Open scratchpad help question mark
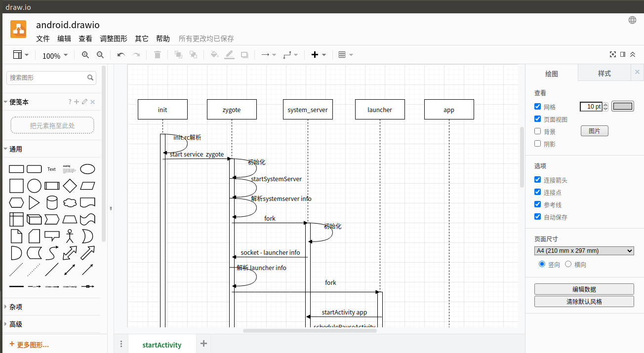This screenshot has height=353, width=644. [x=70, y=102]
